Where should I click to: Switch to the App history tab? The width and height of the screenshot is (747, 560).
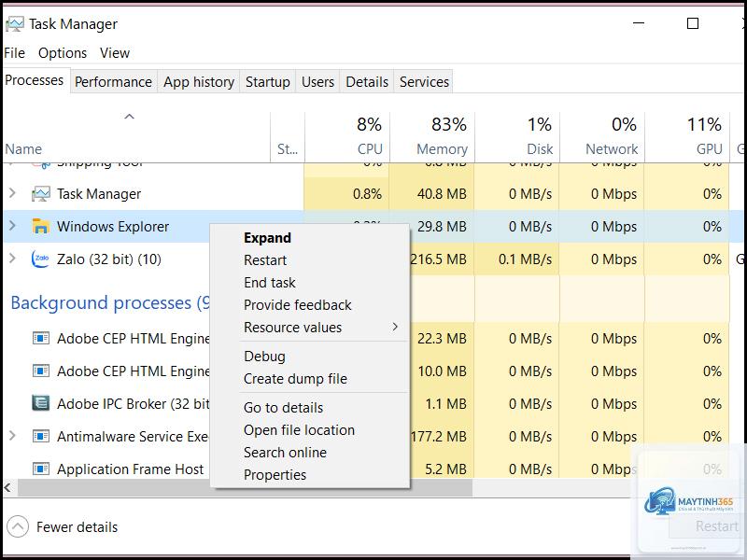point(199,82)
